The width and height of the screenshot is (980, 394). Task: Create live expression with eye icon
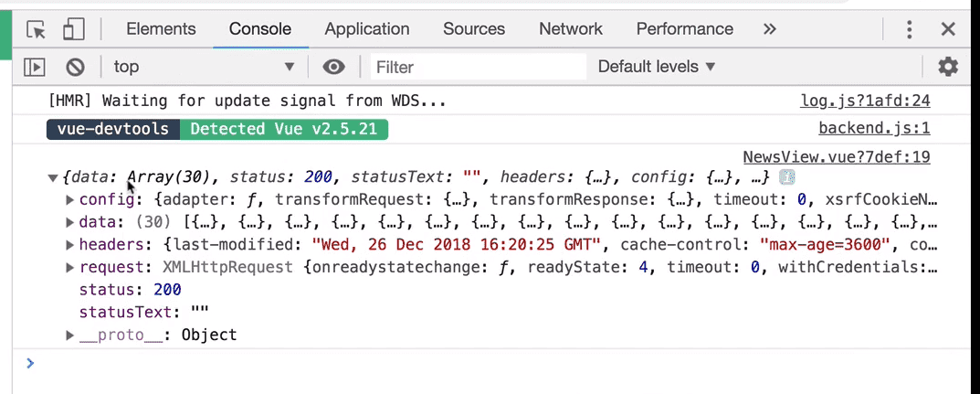[333, 67]
